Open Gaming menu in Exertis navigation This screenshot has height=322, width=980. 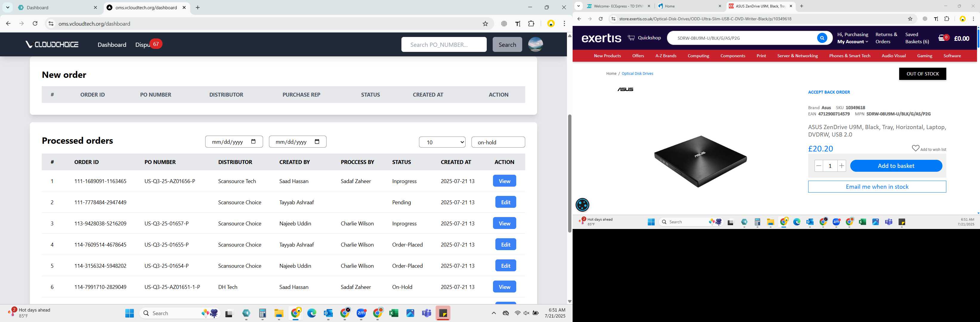tap(925, 55)
